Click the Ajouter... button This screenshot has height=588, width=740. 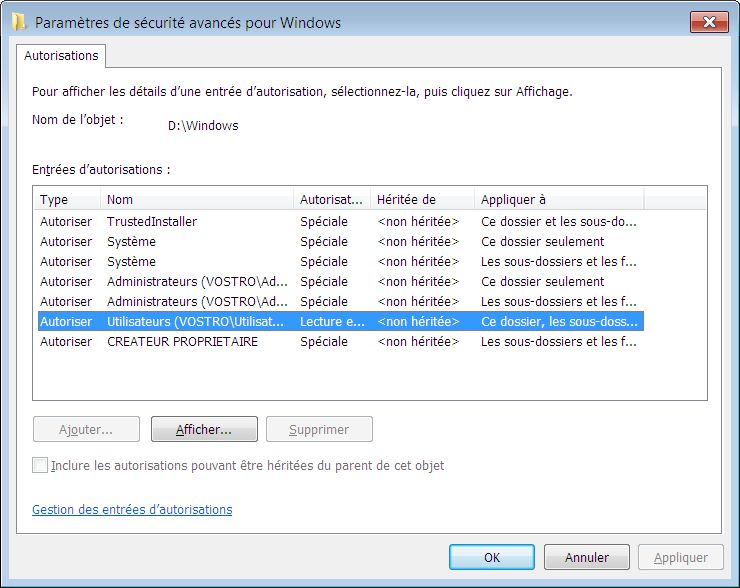(86, 429)
